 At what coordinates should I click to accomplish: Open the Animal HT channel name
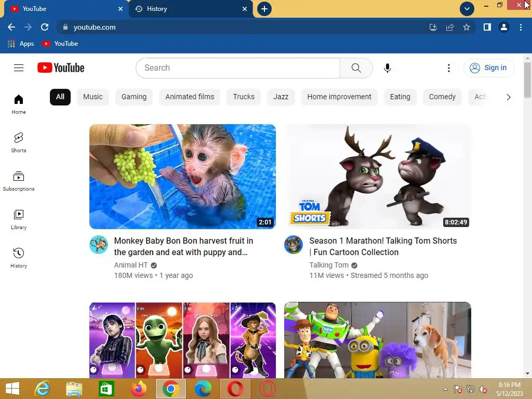pos(131,265)
